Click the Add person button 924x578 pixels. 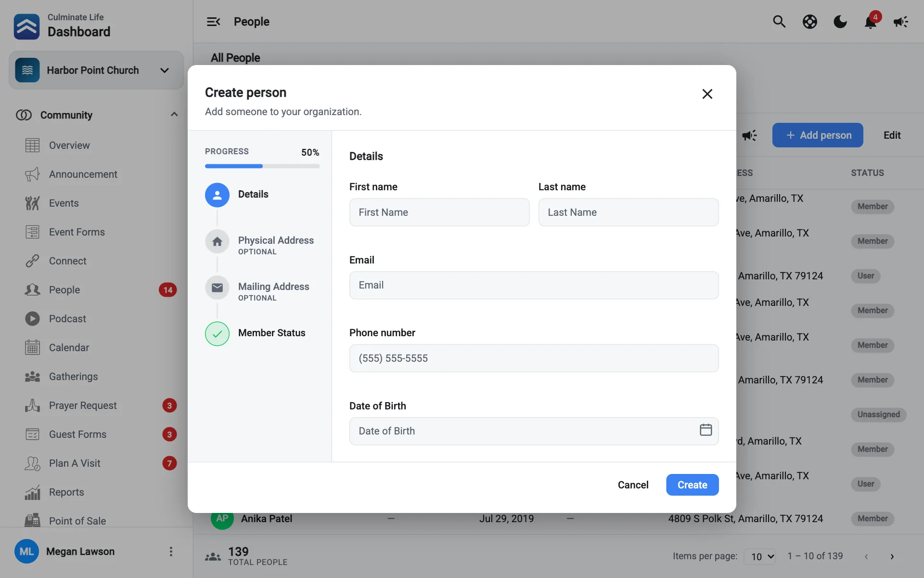point(818,135)
